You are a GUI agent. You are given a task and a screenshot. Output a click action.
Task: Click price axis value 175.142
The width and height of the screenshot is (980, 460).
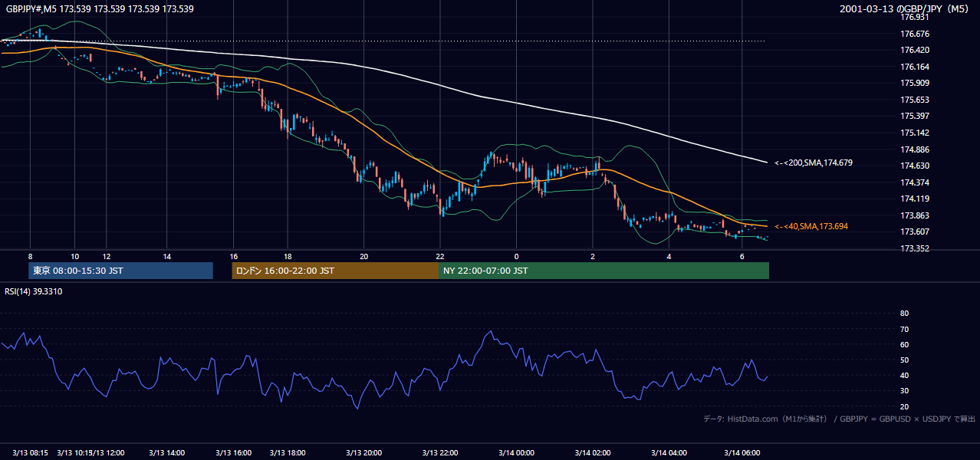click(915, 133)
